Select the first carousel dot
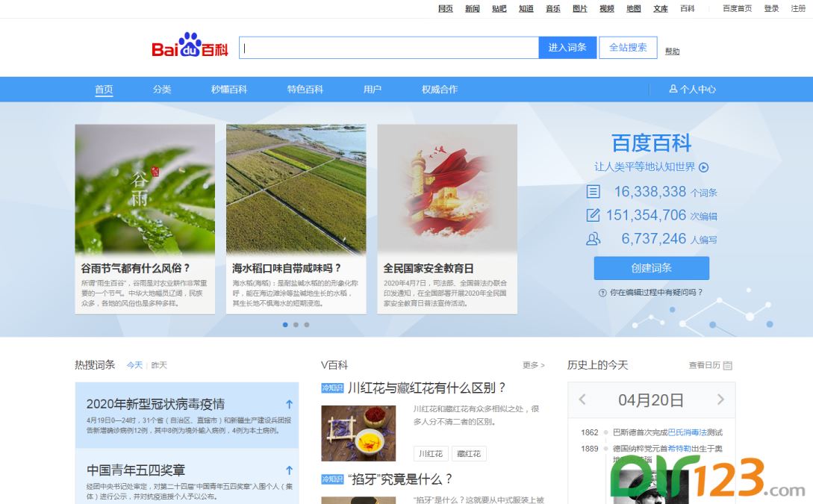This screenshot has height=504, width=813. point(285,325)
